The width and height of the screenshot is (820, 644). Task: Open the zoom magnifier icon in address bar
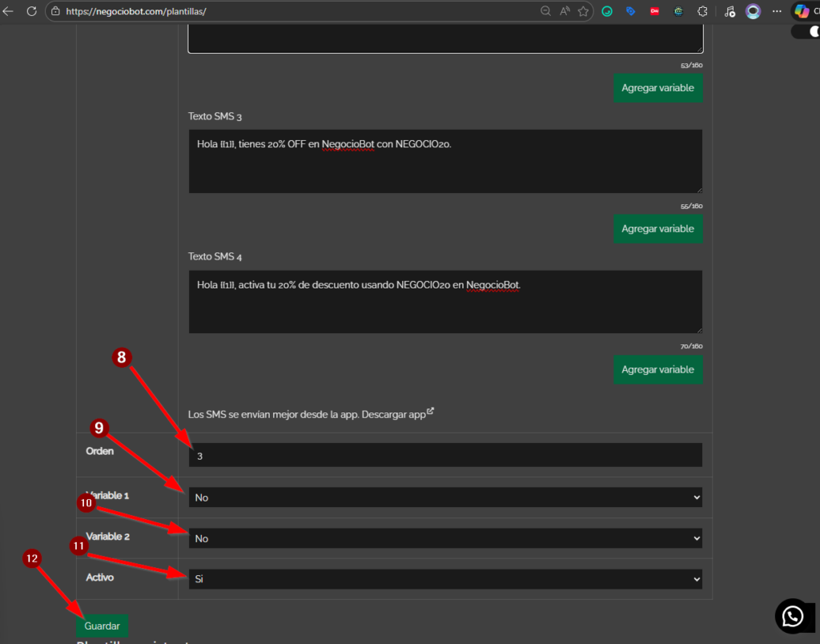pyautogui.click(x=545, y=11)
